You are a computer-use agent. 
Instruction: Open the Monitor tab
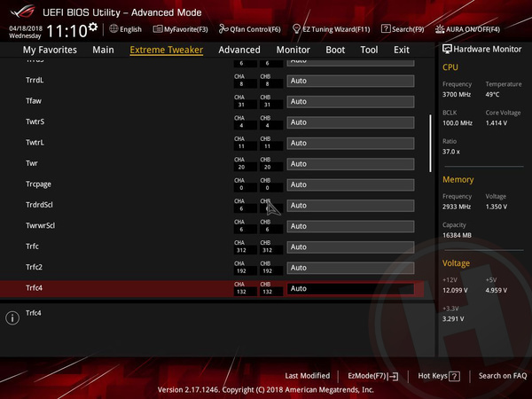coord(293,50)
